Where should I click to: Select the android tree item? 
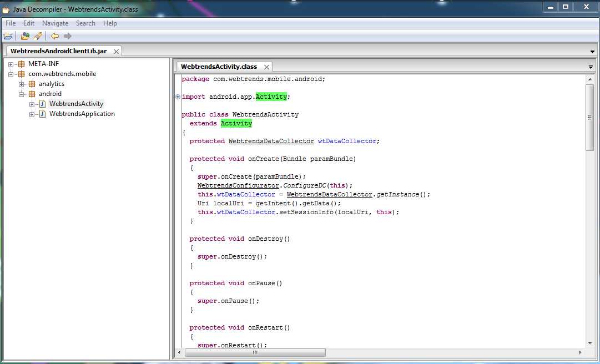[x=50, y=94]
